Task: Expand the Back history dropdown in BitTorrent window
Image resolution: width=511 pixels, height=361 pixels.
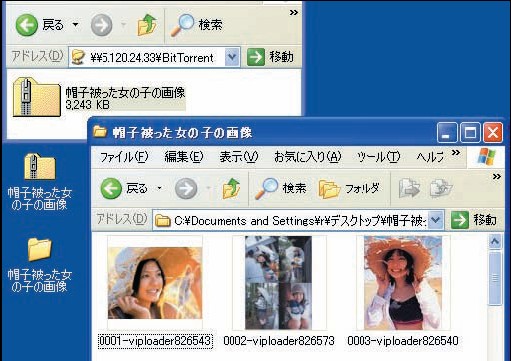Action: [75, 25]
